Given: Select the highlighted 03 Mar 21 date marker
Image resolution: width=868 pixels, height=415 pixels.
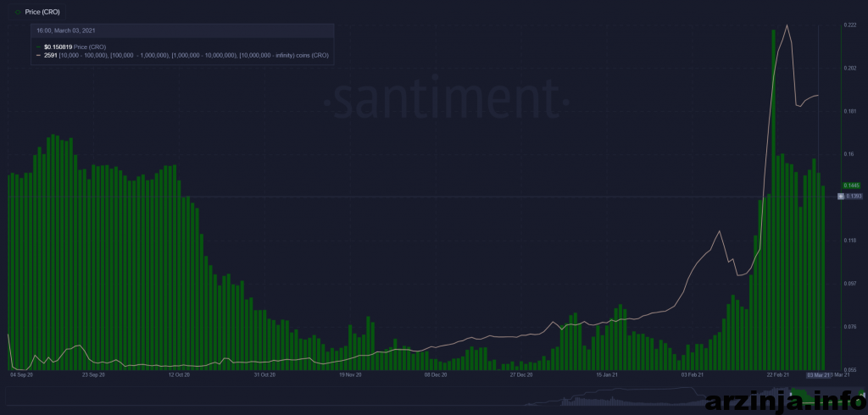Looking at the screenshot, I should [817, 373].
